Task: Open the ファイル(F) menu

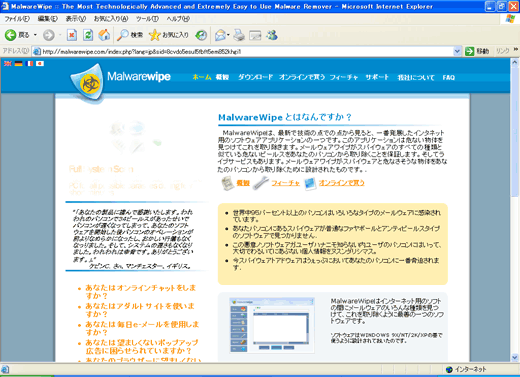Action: tap(17, 19)
